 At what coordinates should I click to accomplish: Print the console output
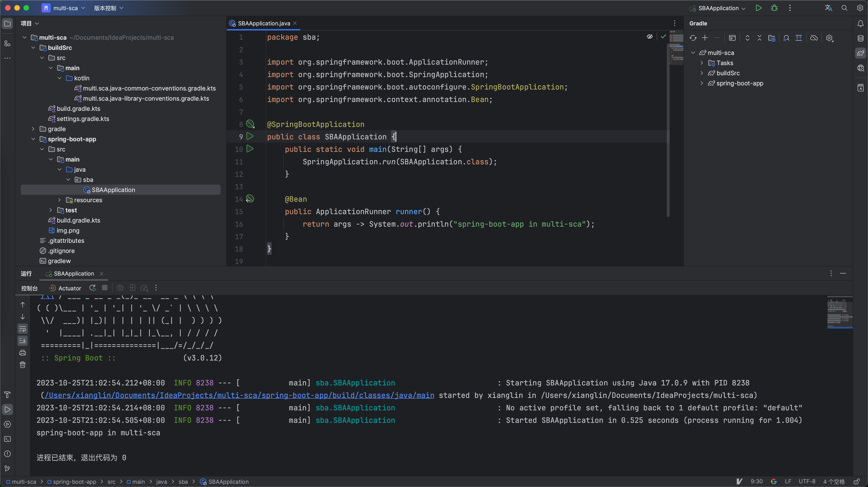[23, 353]
